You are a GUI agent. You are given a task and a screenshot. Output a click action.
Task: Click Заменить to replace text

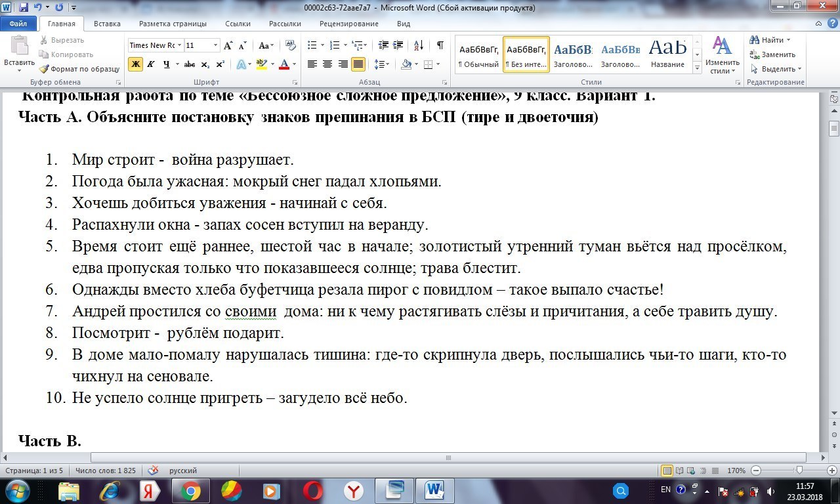[x=774, y=54]
